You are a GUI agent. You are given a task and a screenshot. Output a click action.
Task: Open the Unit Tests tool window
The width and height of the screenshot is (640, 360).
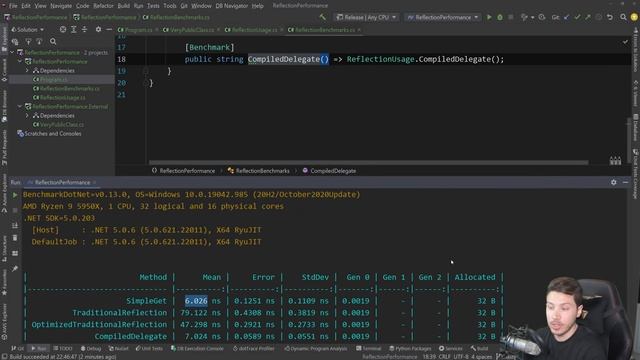149,349
